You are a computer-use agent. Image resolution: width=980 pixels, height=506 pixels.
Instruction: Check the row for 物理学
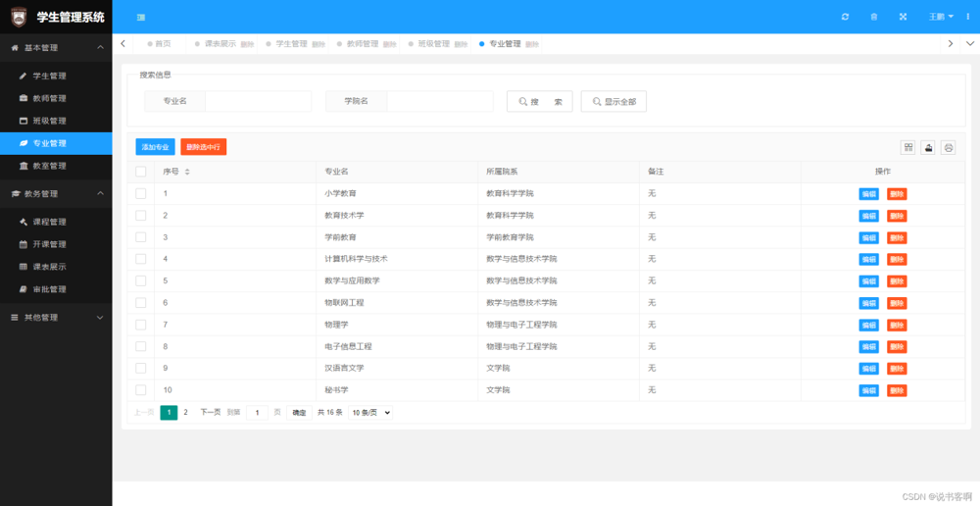(x=140, y=325)
